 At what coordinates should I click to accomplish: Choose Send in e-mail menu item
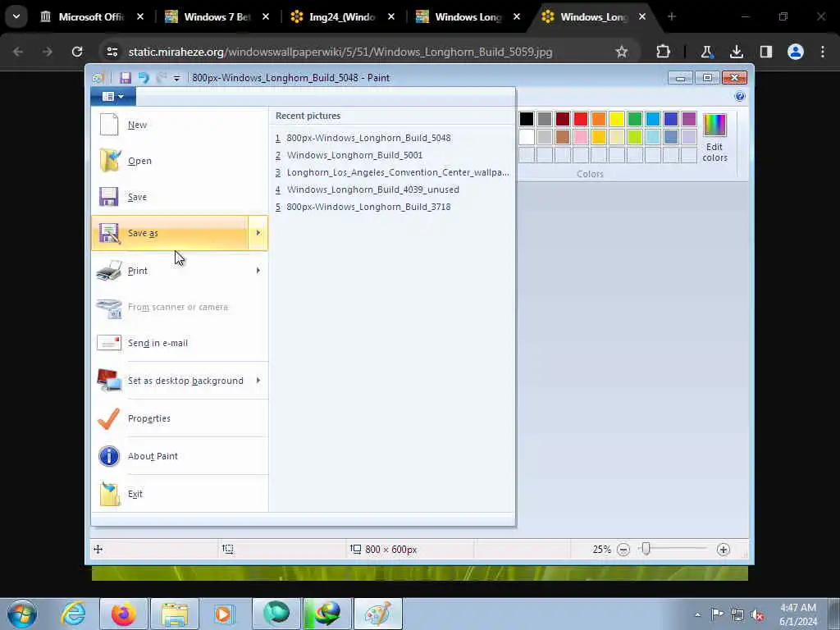(180, 343)
